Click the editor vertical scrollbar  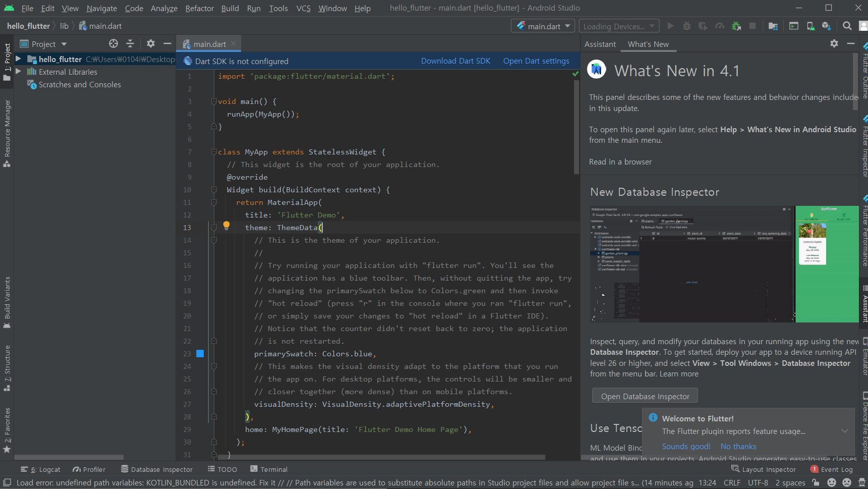tap(576, 127)
